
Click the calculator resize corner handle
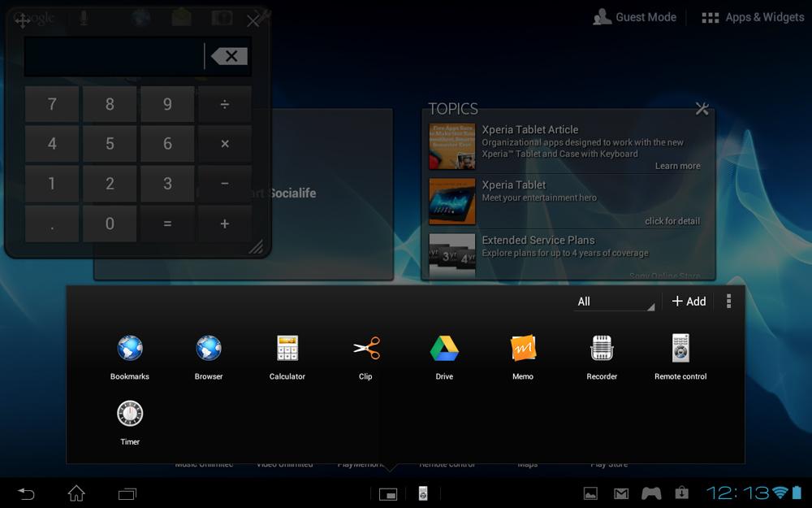click(x=257, y=247)
